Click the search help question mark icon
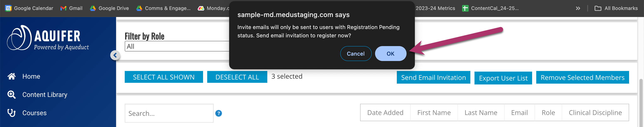 (x=218, y=113)
